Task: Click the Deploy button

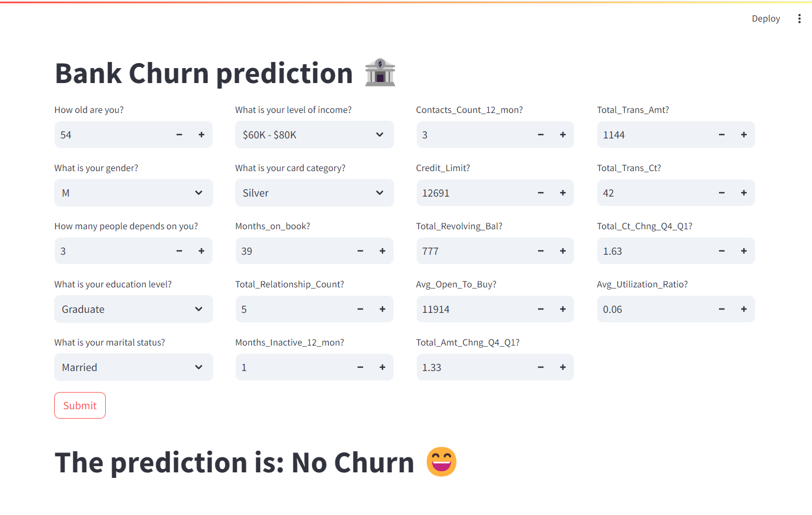Action: 766,18
